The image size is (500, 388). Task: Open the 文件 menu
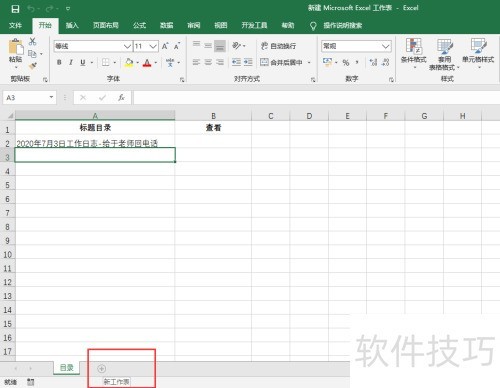[x=15, y=25]
